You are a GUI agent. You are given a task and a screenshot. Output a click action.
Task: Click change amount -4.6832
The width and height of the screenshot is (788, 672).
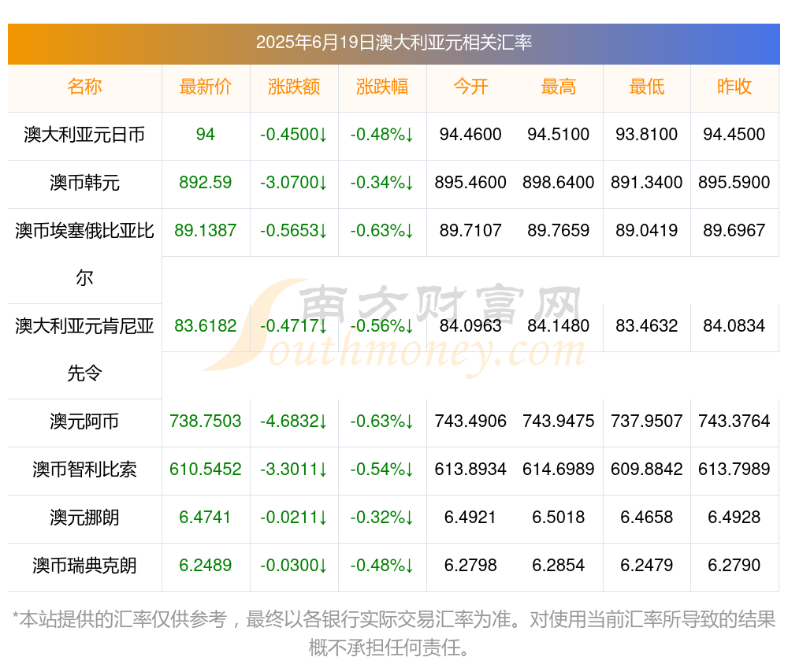pos(293,421)
